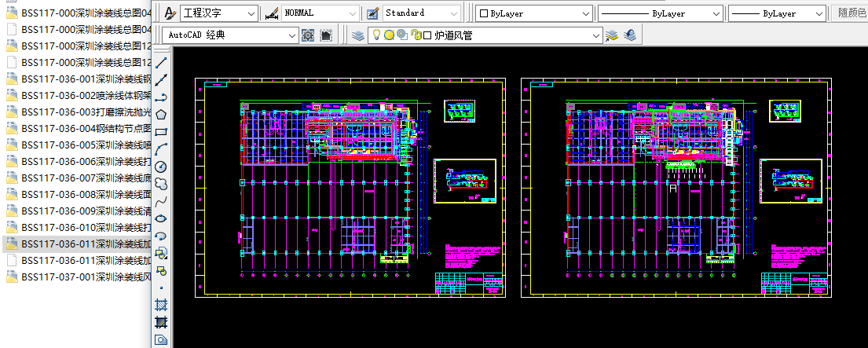Click the My Workspace house icon
The width and height of the screenshot is (868, 348).
point(326,35)
